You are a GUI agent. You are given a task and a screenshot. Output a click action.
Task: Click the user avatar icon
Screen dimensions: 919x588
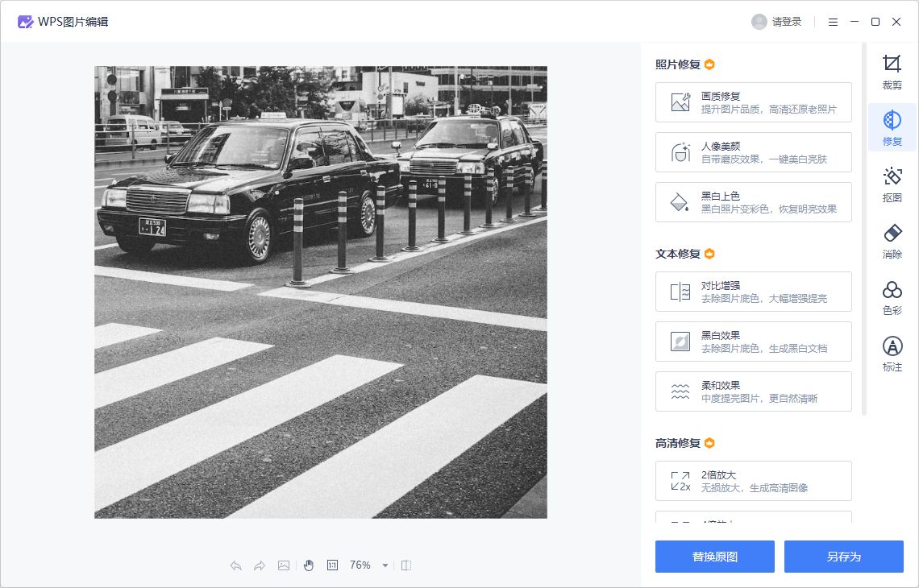click(x=759, y=22)
